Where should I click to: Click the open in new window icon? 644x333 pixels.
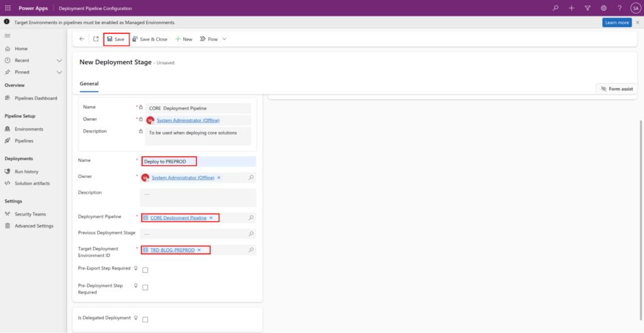pyautogui.click(x=96, y=39)
